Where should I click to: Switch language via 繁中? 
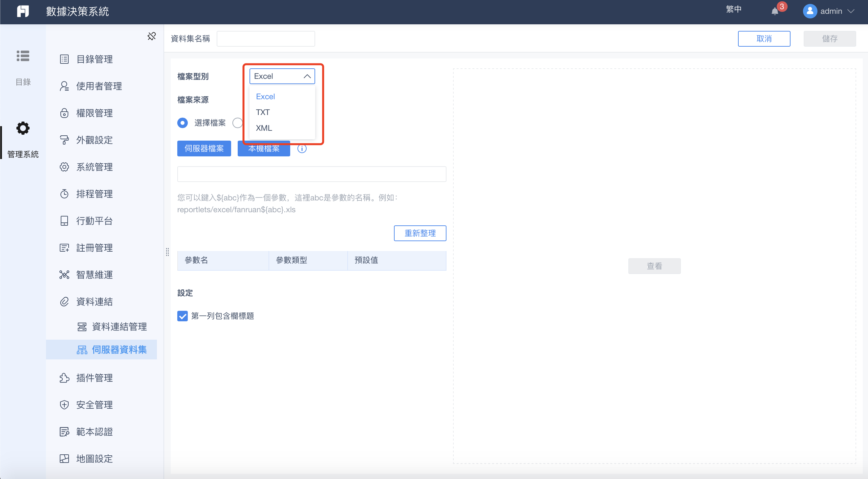pyautogui.click(x=733, y=10)
